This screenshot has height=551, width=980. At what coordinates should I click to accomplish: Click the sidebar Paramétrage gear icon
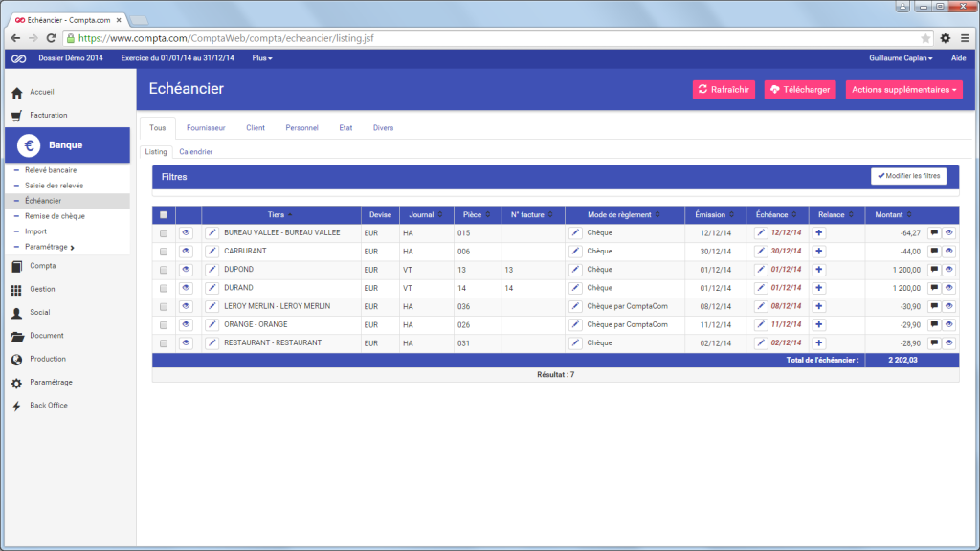point(17,383)
